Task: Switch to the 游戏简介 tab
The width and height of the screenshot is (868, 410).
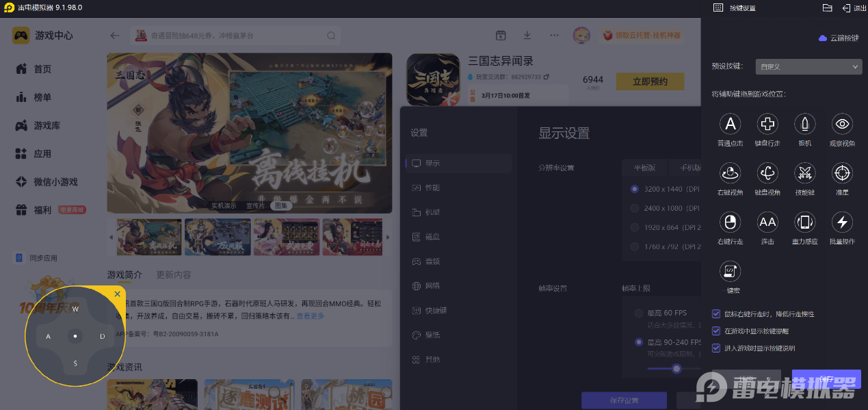Action: [x=124, y=274]
